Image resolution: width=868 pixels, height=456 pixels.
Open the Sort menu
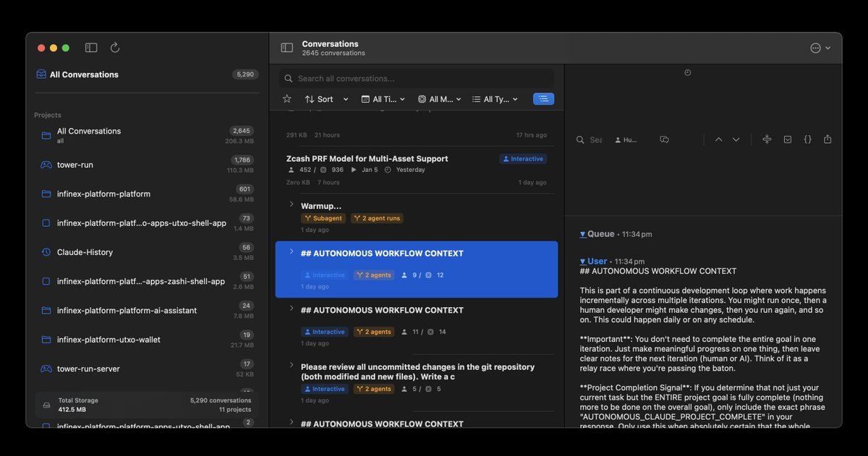326,99
